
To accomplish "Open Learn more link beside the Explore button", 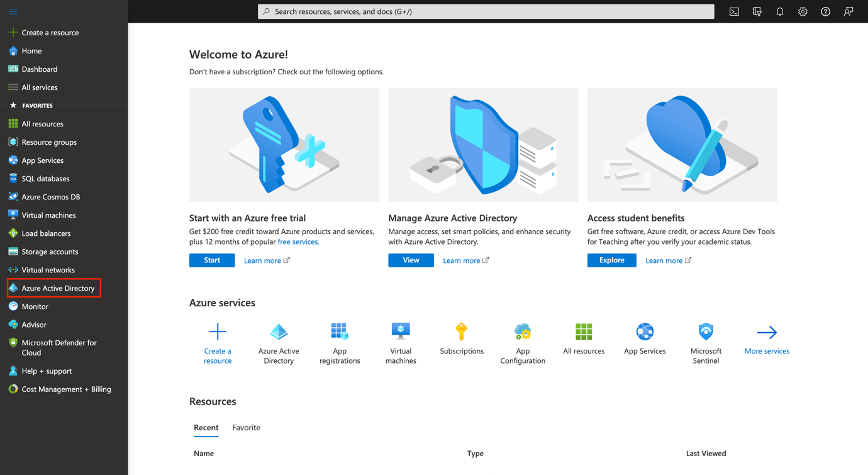I will click(x=668, y=260).
